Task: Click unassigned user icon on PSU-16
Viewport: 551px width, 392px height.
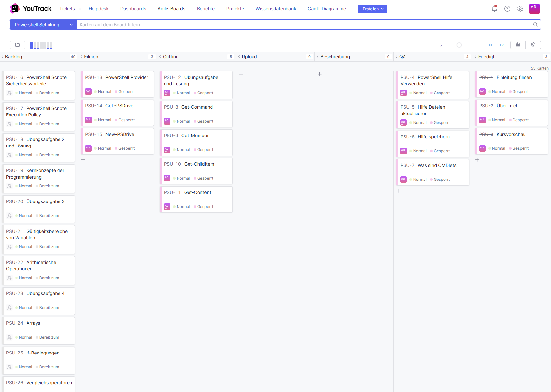Action: tap(9, 93)
